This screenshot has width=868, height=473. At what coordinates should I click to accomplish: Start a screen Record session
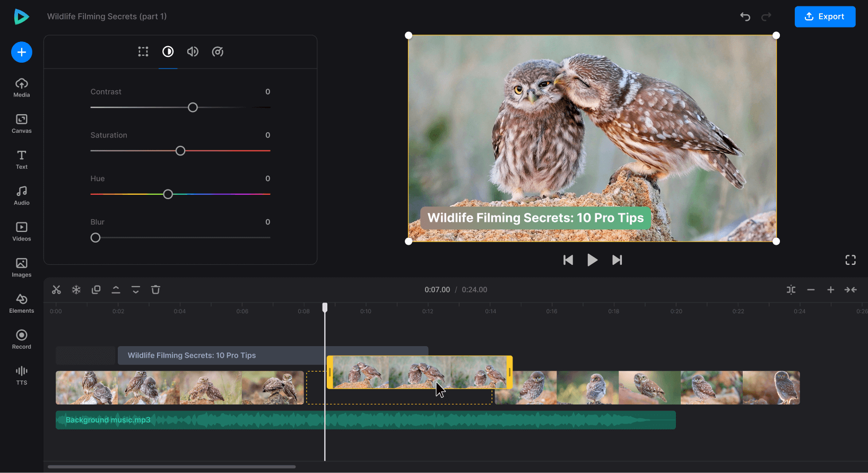22,339
